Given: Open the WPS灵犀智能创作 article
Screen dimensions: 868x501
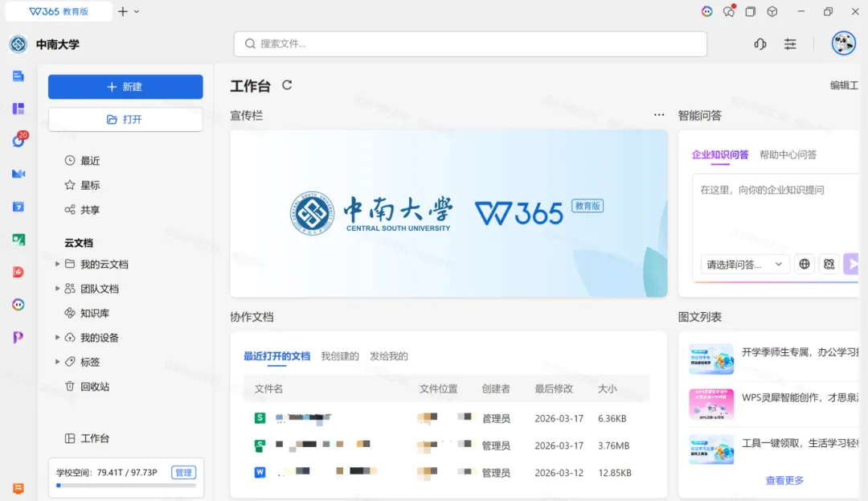Looking at the screenshot, I should pyautogui.click(x=774, y=404).
